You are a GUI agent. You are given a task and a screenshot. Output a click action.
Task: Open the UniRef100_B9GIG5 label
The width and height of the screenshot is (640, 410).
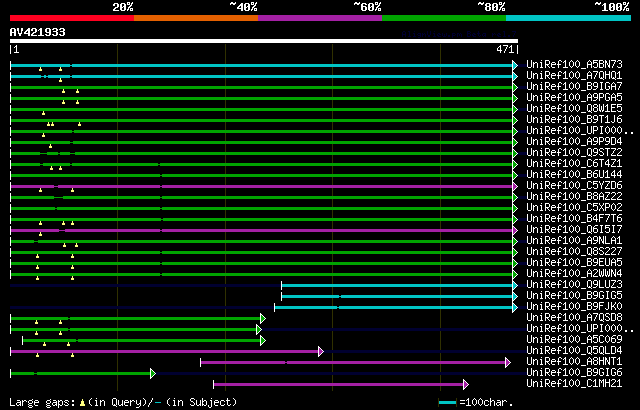pos(574,296)
